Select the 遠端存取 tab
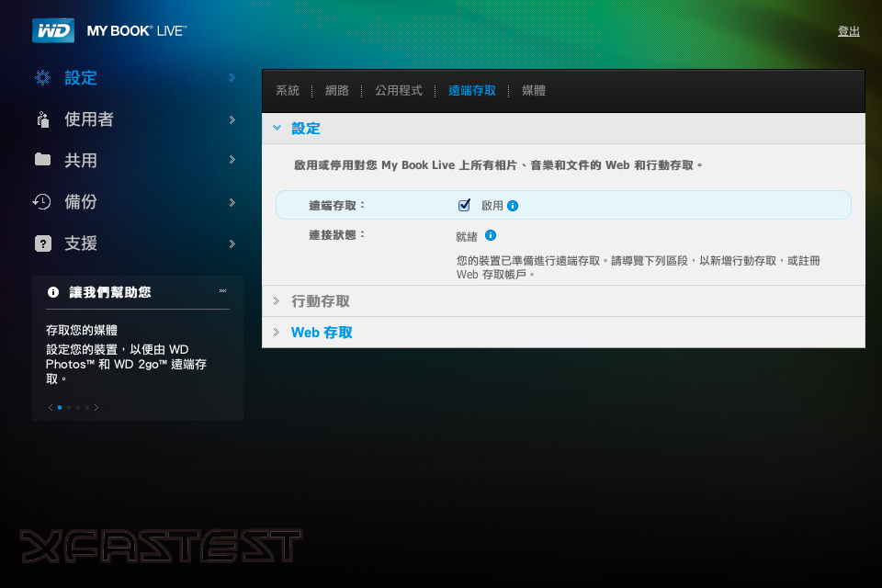The image size is (882, 588). click(x=472, y=91)
